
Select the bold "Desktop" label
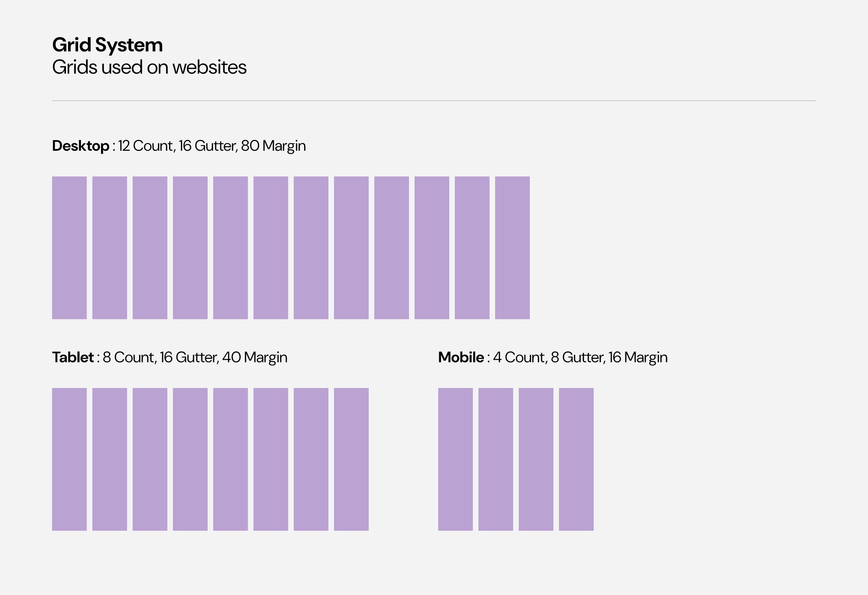click(x=81, y=146)
